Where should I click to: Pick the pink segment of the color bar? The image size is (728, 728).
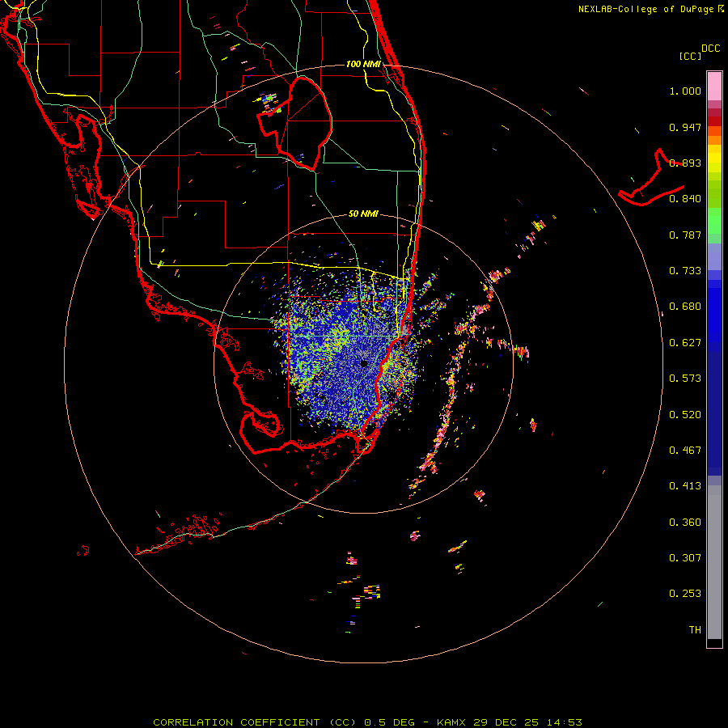click(714, 87)
